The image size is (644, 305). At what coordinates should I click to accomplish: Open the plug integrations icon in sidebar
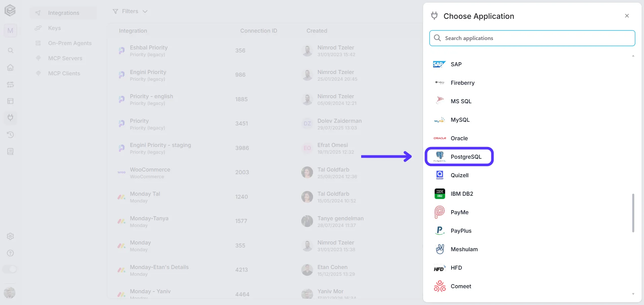pos(10,118)
